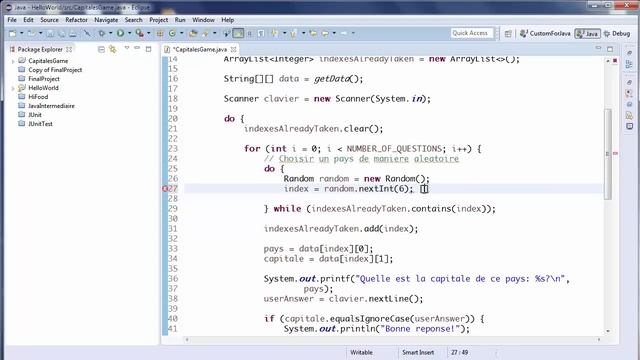The image size is (640, 360).
Task: Select the JavaIntermediaire project
Action: click(51, 106)
